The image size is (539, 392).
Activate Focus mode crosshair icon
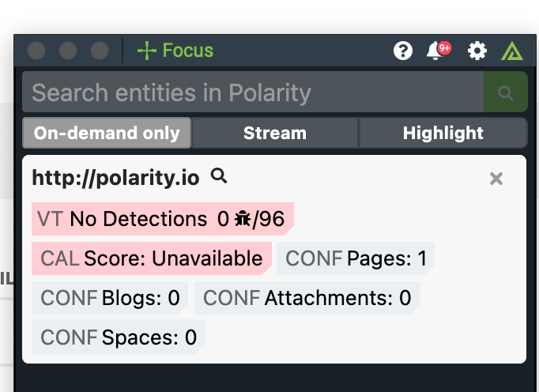click(x=147, y=51)
